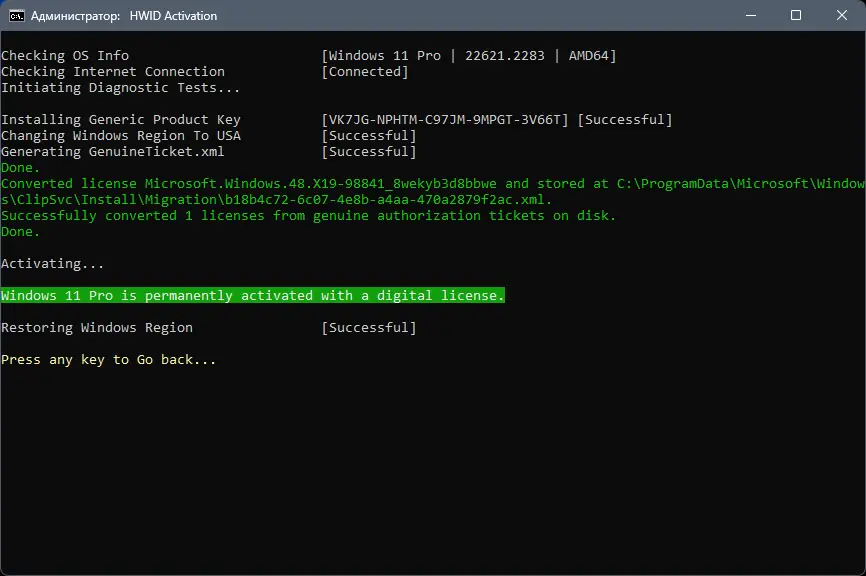Image resolution: width=866 pixels, height=576 pixels.
Task: Click 'Changing Windows Region To USA' line
Action: coord(120,136)
